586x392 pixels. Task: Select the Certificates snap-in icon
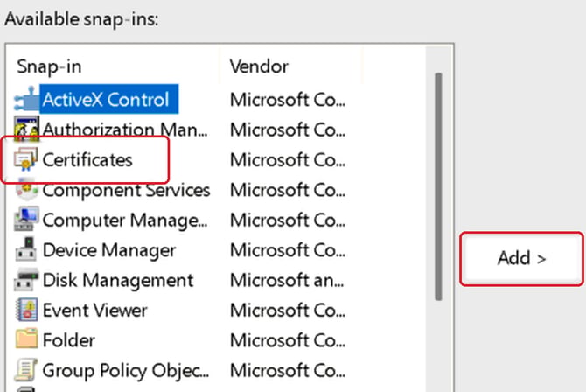click(x=26, y=159)
